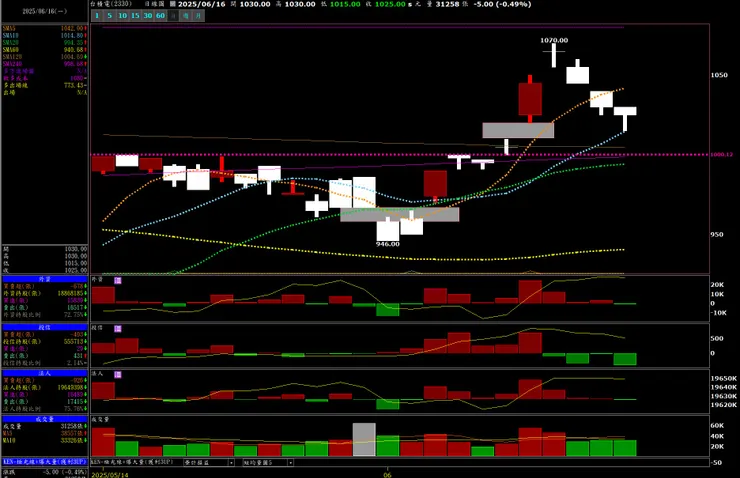
Task: Switch to 5-minute chart period
Action: [109, 16]
